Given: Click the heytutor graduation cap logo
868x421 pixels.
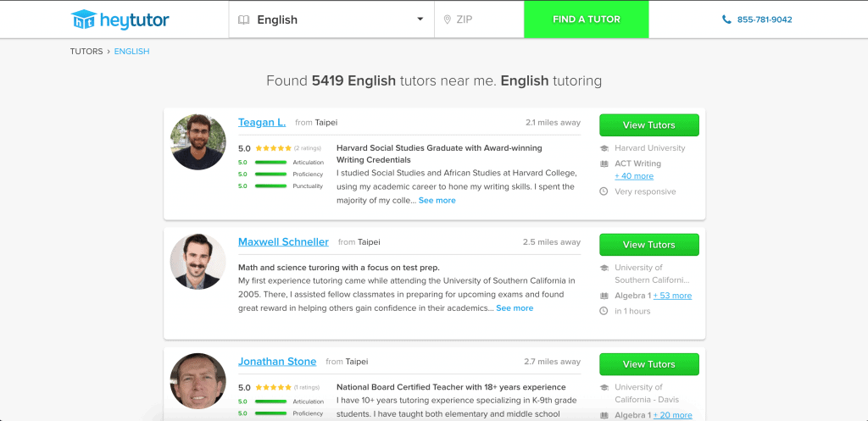Looking at the screenshot, I should pyautogui.click(x=84, y=19).
